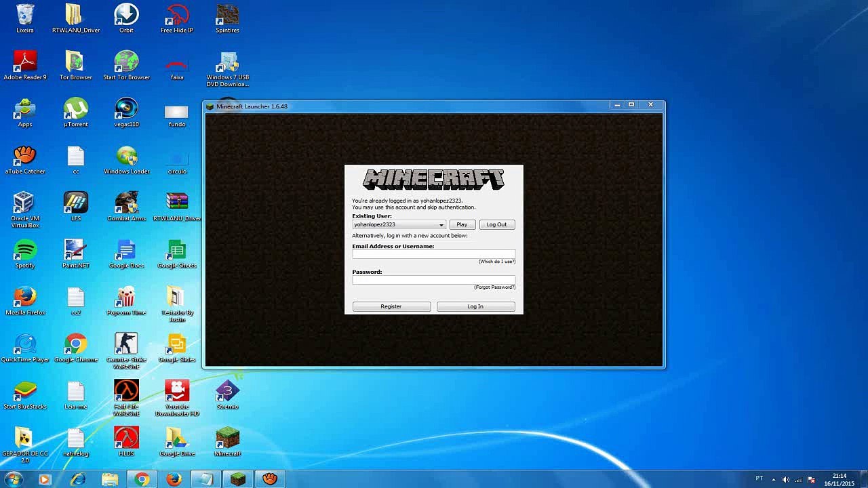Focus the Email Address or Username field
The height and width of the screenshot is (488, 868).
point(433,254)
